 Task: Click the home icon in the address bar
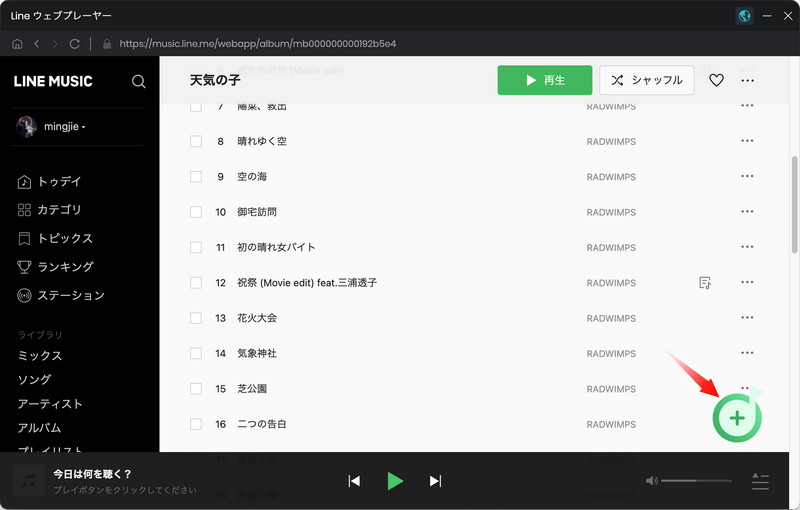click(17, 44)
